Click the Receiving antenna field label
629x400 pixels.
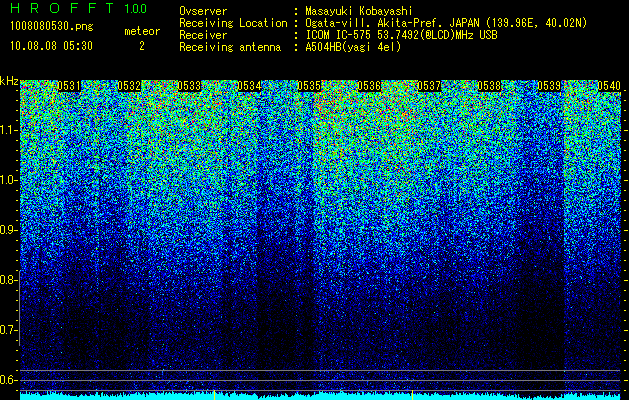point(230,47)
